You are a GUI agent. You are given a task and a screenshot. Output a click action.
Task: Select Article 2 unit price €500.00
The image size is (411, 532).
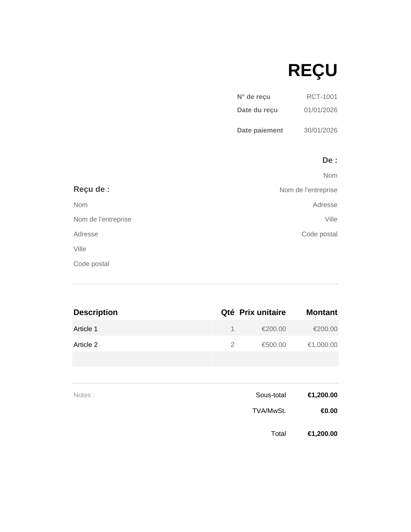(x=274, y=345)
